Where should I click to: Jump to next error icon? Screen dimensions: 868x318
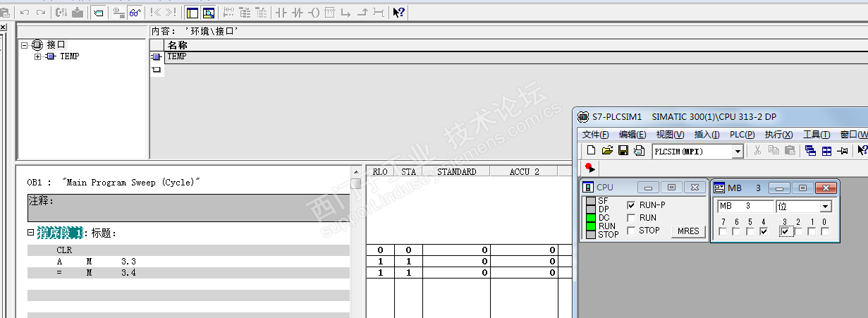pos(171,12)
